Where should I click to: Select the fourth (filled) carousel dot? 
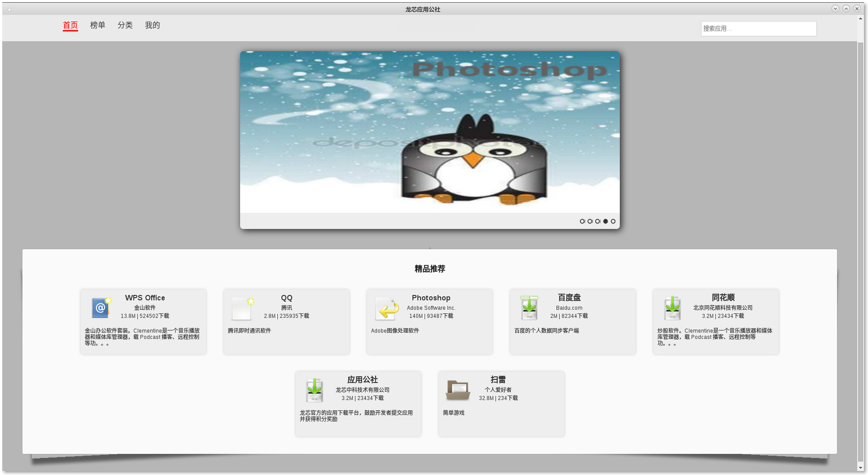click(605, 221)
